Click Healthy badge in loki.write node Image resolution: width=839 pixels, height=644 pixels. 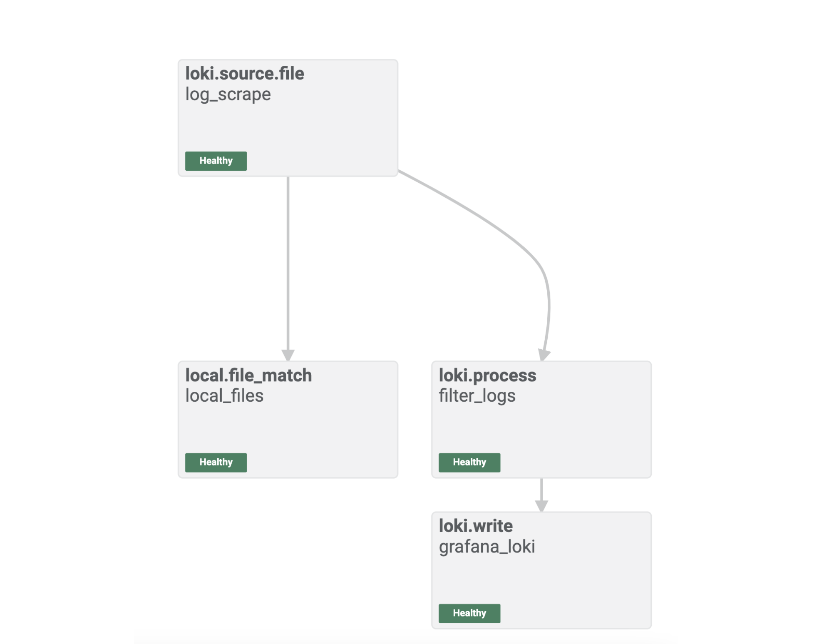[469, 613]
